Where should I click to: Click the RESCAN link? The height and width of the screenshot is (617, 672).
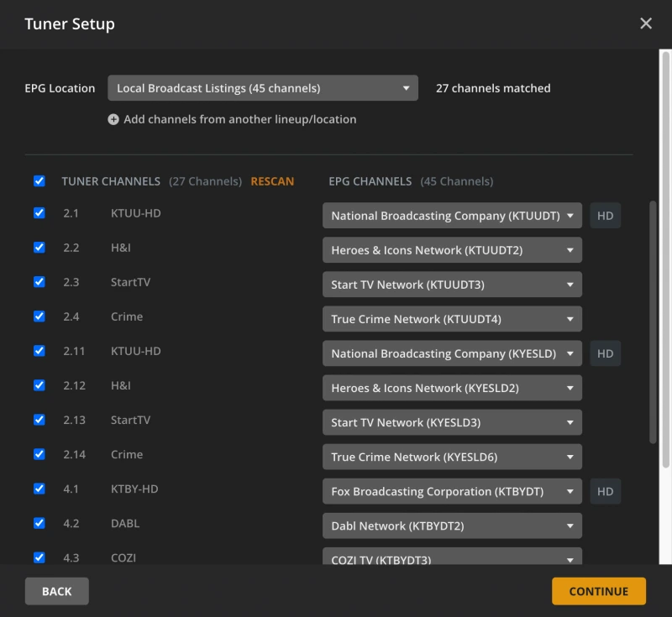[272, 181]
